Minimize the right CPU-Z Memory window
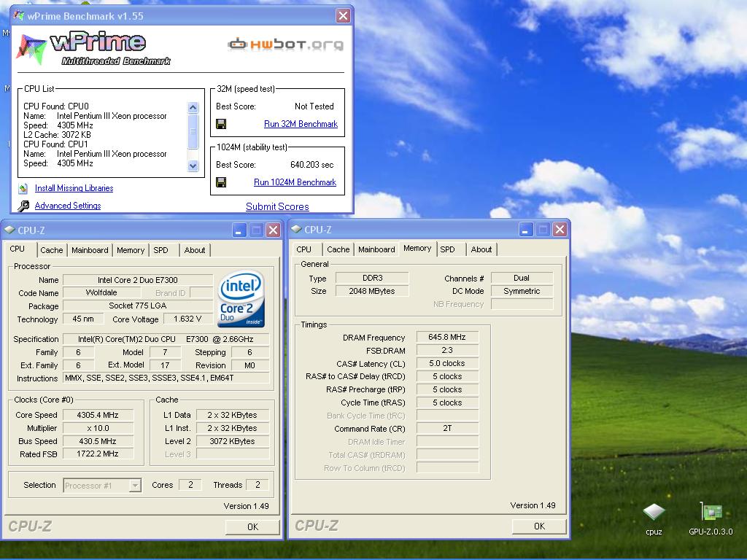The height and width of the screenshot is (560, 747). click(525, 230)
